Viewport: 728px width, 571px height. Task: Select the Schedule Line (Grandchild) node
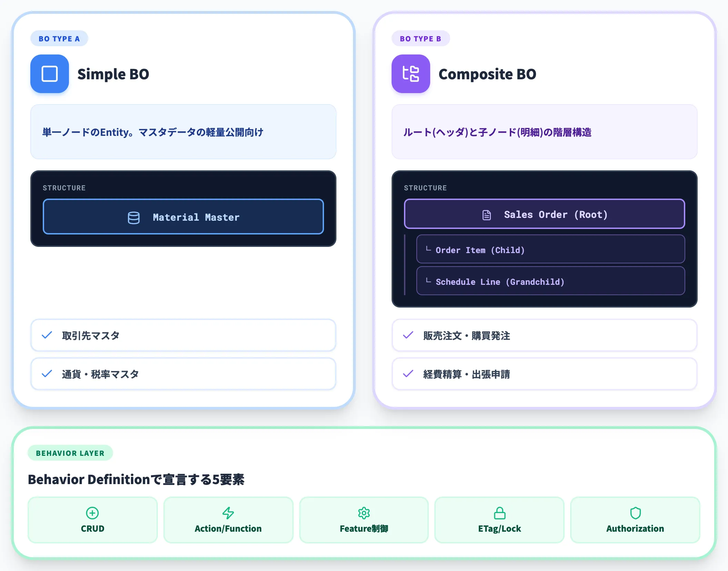[x=551, y=281]
